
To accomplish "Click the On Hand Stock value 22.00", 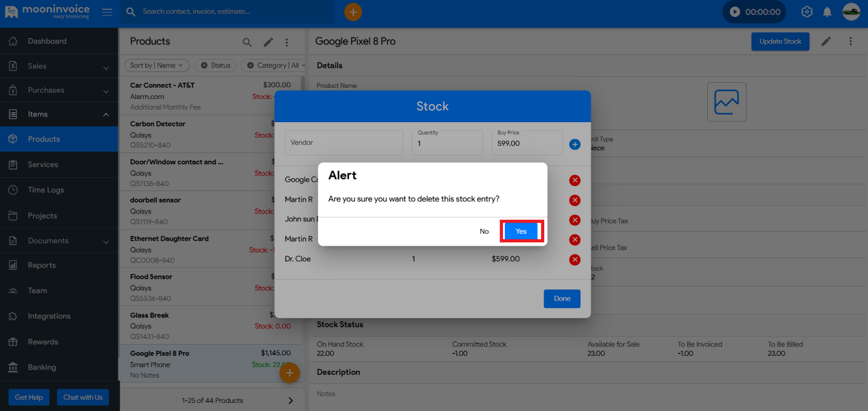I will click(326, 353).
